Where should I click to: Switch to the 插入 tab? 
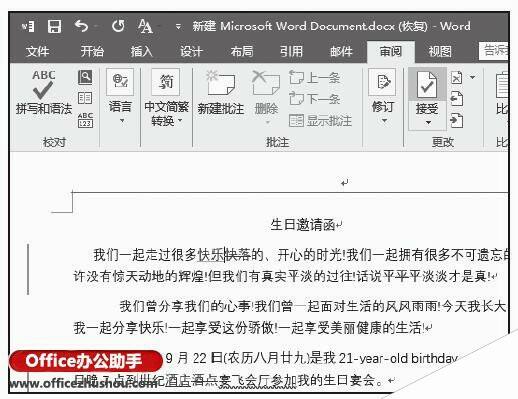coord(142,52)
